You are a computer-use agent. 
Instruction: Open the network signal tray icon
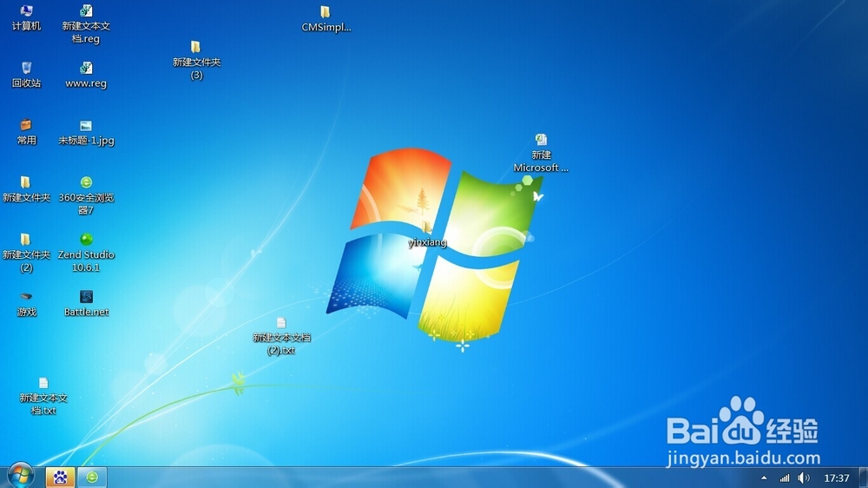click(785, 478)
